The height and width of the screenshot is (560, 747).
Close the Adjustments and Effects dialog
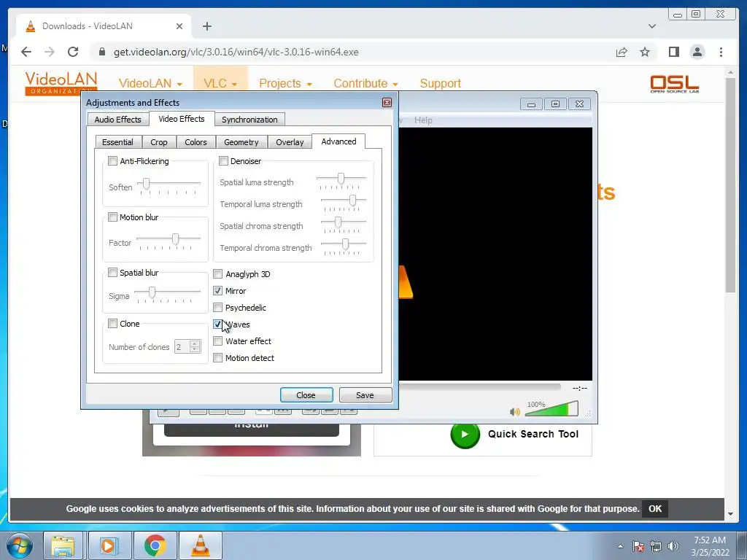[x=387, y=102]
